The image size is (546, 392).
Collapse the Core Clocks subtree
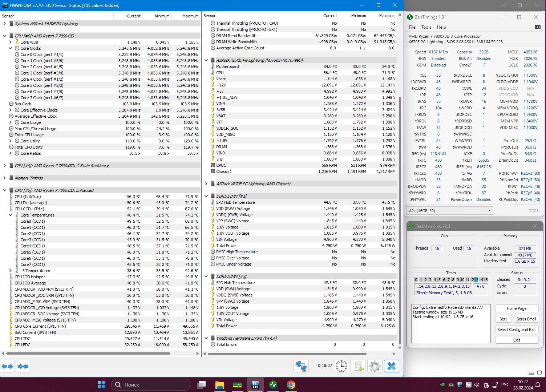11,48
